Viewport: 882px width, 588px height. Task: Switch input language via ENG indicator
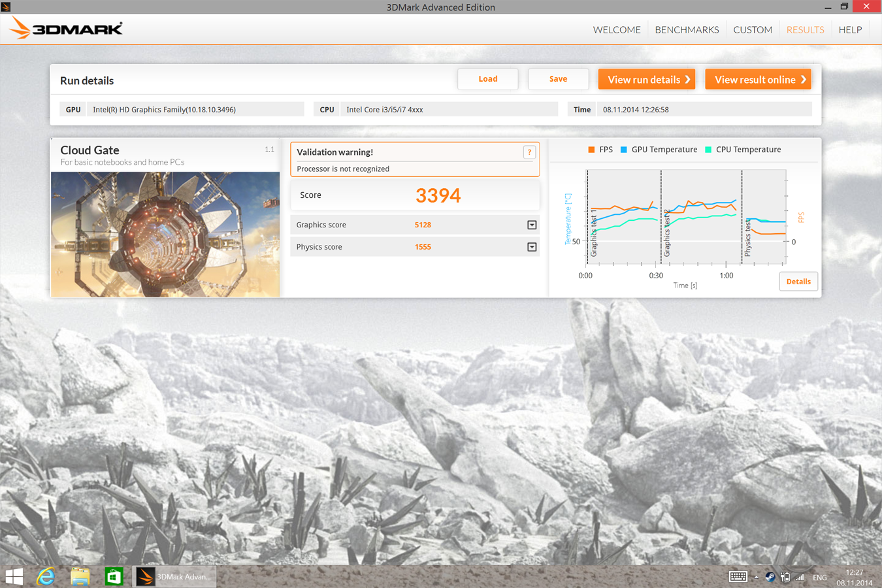820,578
